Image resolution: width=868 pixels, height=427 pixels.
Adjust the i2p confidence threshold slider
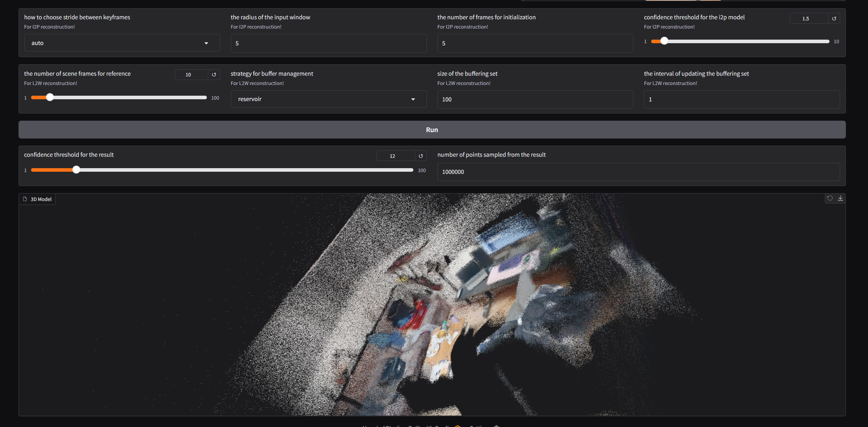coord(740,41)
